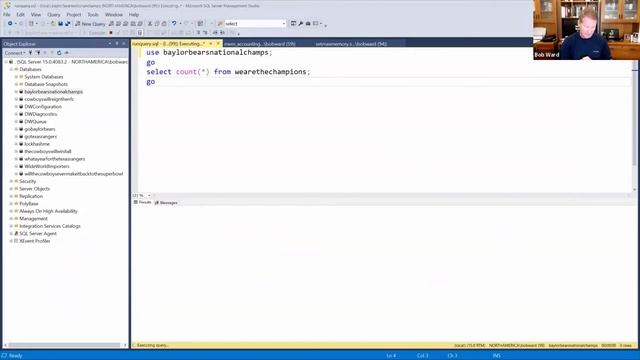Click the Cut scissors icon in toolbar
The image size is (640, 360).
149,24
